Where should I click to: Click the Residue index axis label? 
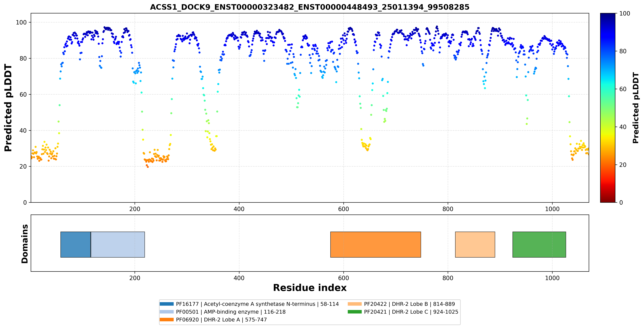(310, 288)
